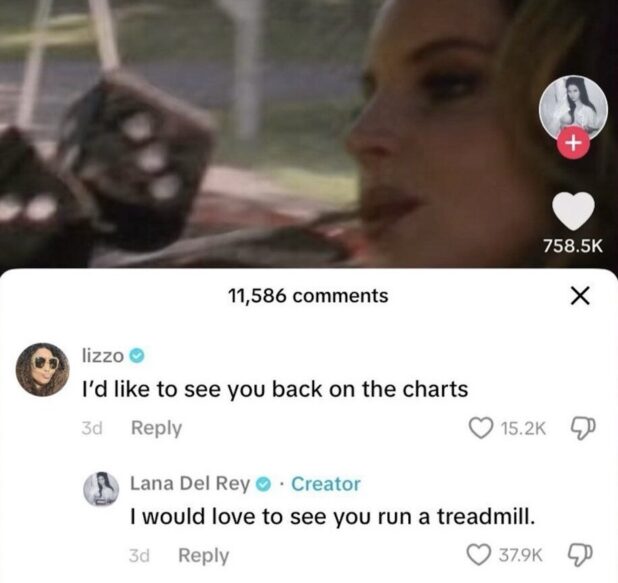The height and width of the screenshot is (583, 618).
Task: Open lizzo's profile avatar
Action: tap(43, 369)
